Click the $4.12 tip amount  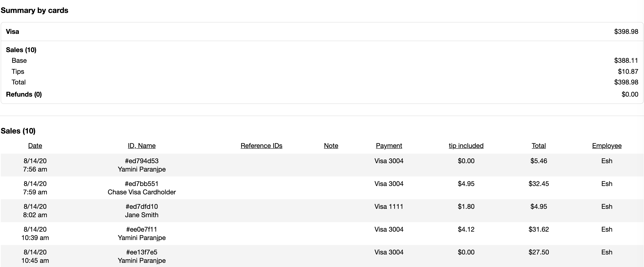pyautogui.click(x=466, y=229)
